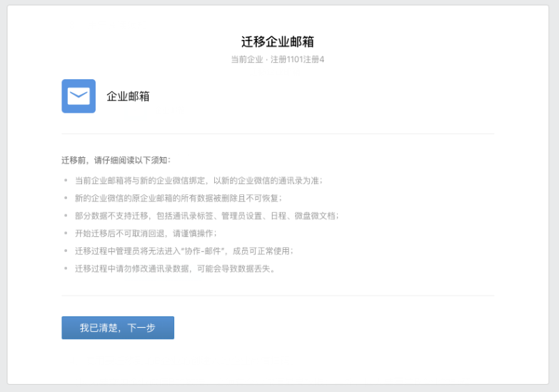Screen dimensions: 559x392
Task: Click the notice about binding to 新的企业微信
Action: (198, 181)
